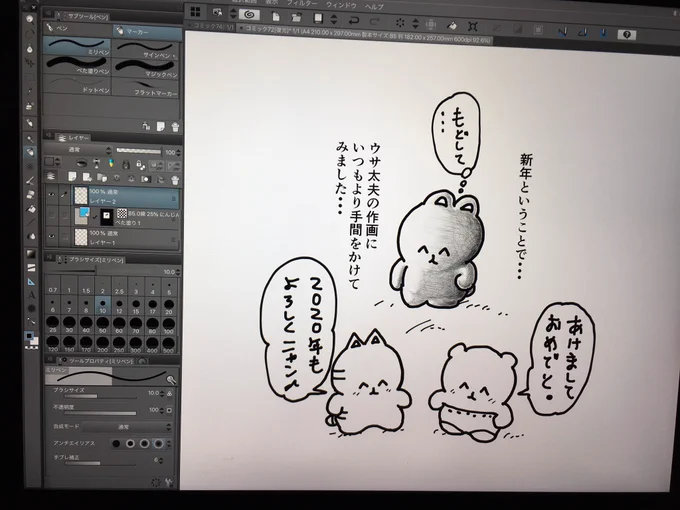Select strongest anti-aliasing option
The height and width of the screenshot is (510, 680).
click(159, 444)
